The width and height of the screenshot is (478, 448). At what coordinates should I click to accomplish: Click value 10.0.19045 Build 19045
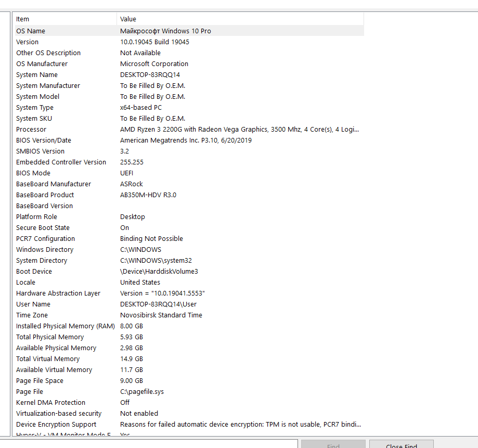click(x=154, y=42)
